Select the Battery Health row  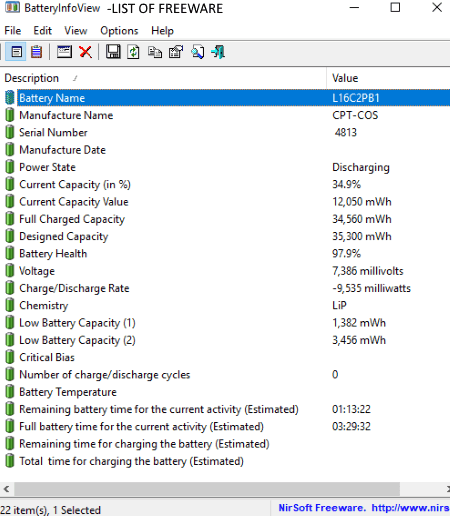pos(225,254)
